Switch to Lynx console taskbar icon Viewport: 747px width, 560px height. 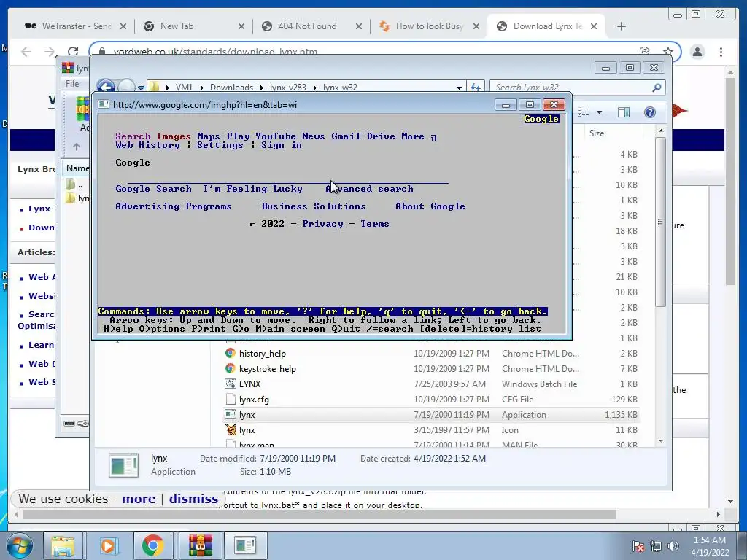click(x=245, y=545)
